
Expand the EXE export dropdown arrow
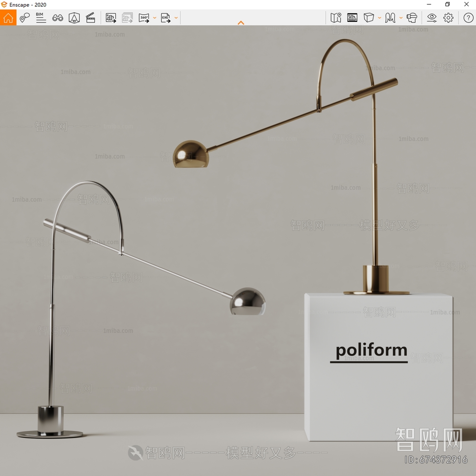(176, 18)
